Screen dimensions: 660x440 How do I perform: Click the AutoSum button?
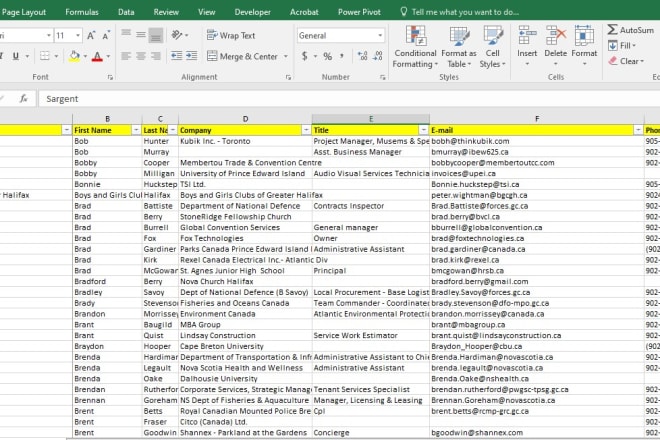pos(631,31)
